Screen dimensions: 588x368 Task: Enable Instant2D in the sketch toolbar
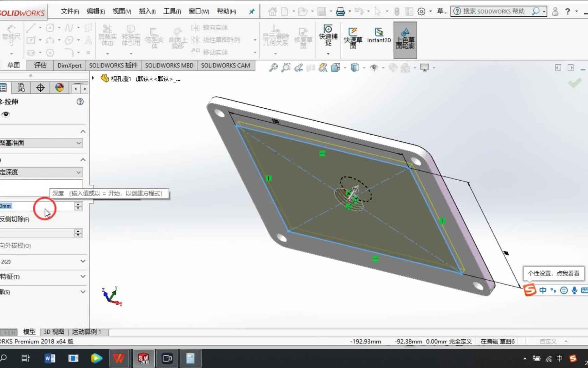tap(379, 36)
